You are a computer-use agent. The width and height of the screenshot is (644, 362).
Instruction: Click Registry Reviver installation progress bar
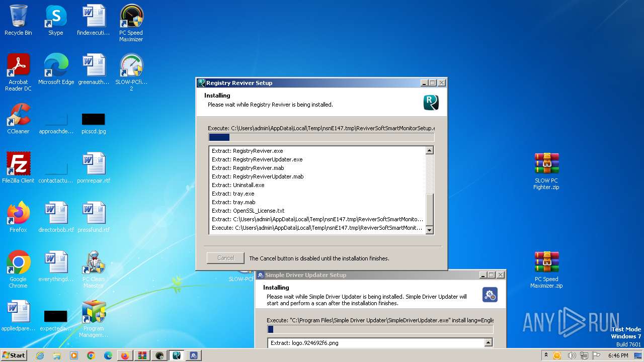pyautogui.click(x=321, y=137)
